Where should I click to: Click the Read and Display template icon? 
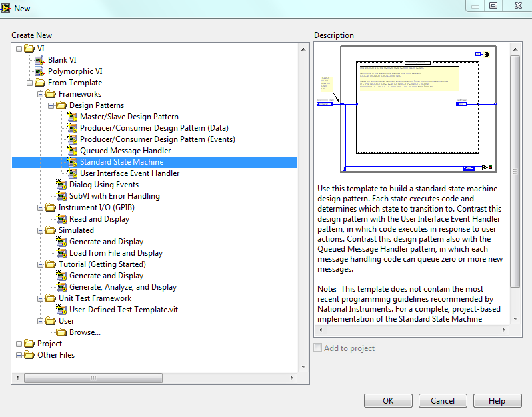coord(61,219)
